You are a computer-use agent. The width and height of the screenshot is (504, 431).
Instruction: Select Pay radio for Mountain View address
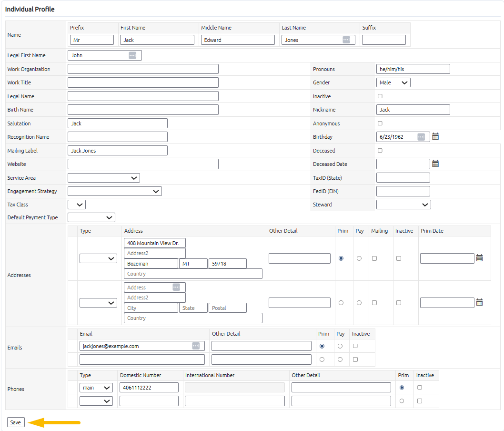click(359, 258)
